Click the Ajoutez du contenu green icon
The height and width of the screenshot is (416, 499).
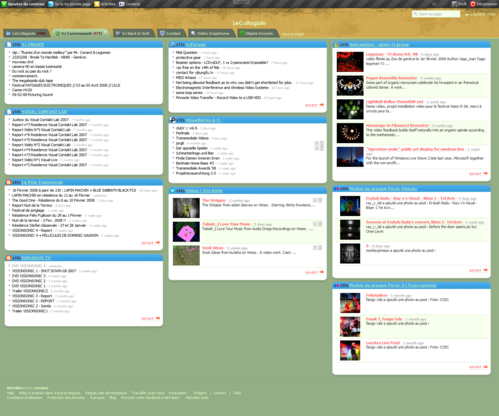pyautogui.click(x=4, y=4)
